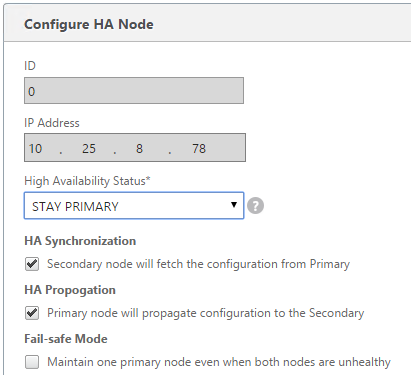Enable Fail-safe Mode checkbox
Image resolution: width=411 pixels, height=375 pixels.
pyautogui.click(x=32, y=362)
